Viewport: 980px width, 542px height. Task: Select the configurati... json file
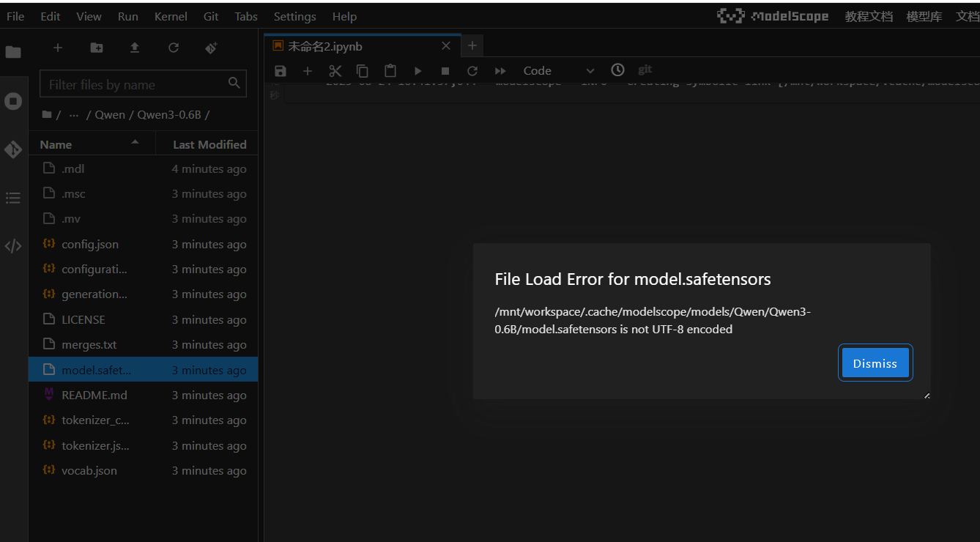(143, 270)
